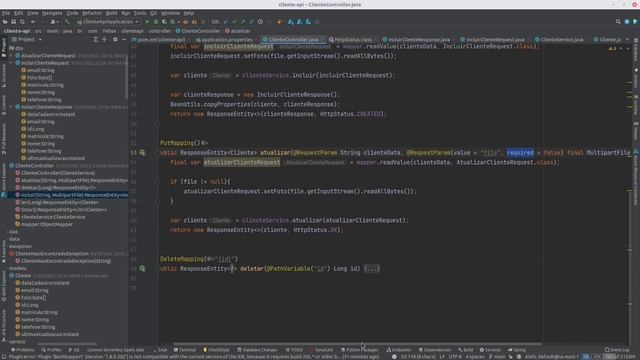Screen dimensions: 640x360
Task: Open the File menu
Action: [6, 13]
